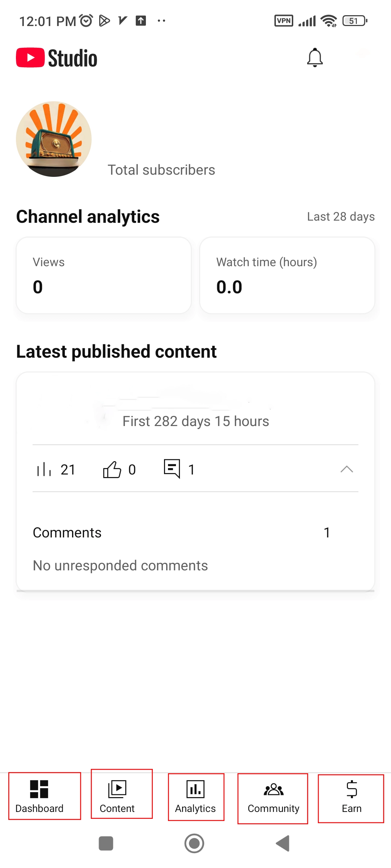Viewport: 391px width, 868px height.
Task: Tap the notifications bell icon
Action: pos(315,58)
